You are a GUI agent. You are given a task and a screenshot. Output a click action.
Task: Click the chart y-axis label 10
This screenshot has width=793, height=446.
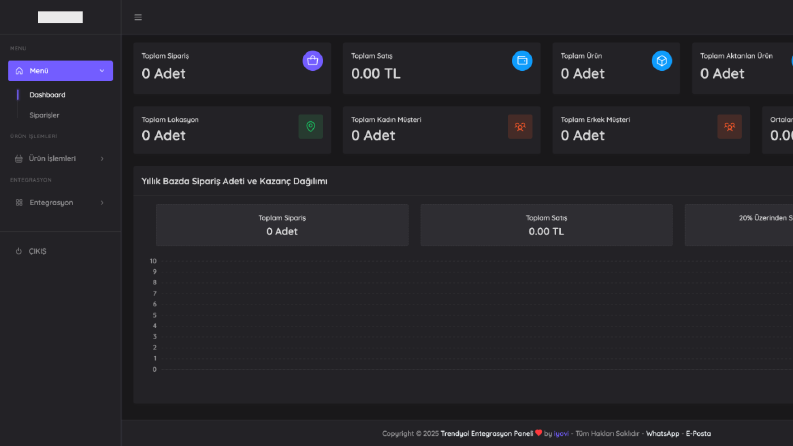[x=153, y=261]
